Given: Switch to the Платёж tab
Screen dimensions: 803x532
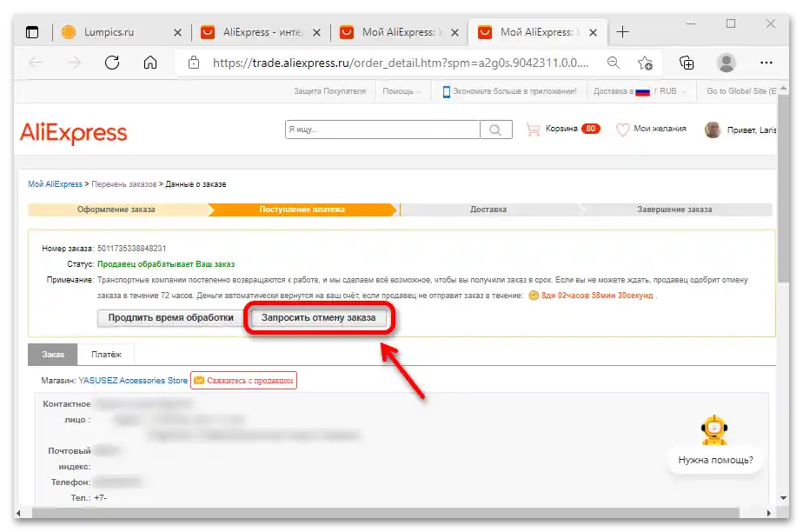Looking at the screenshot, I should pyautogui.click(x=106, y=355).
